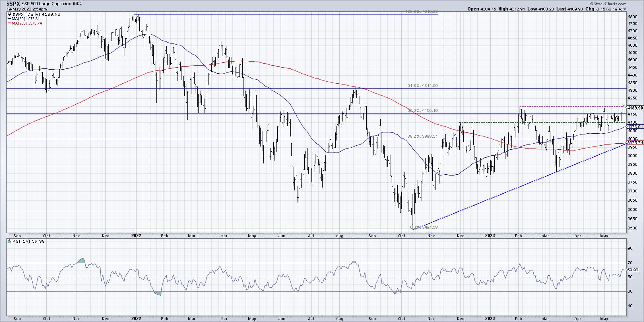This screenshot has height=322, width=644.
Task: Select the 38.2% Fibonacci level label
Action: click(x=420, y=136)
